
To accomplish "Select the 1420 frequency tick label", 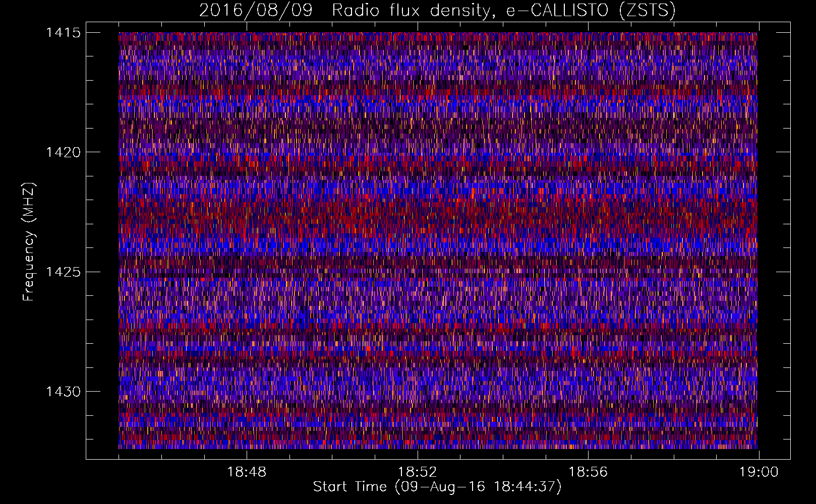I will click(63, 152).
